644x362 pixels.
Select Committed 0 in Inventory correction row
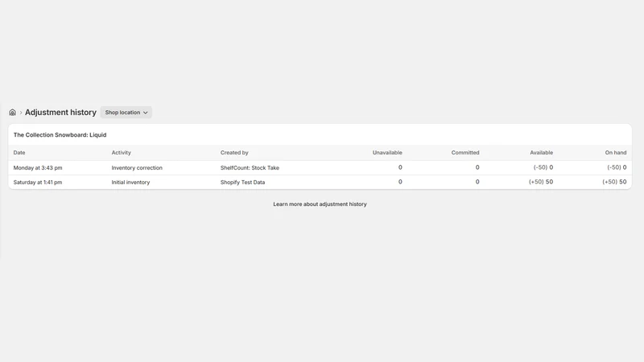click(477, 167)
